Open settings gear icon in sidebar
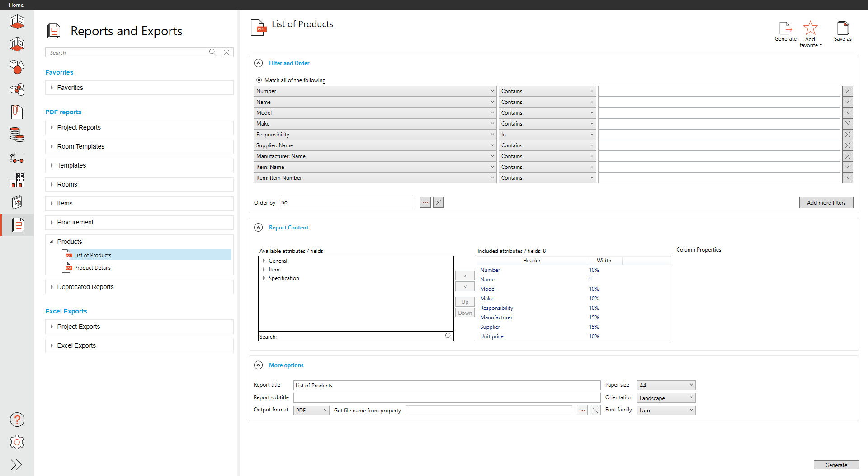The height and width of the screenshot is (476, 868). pyautogui.click(x=17, y=442)
